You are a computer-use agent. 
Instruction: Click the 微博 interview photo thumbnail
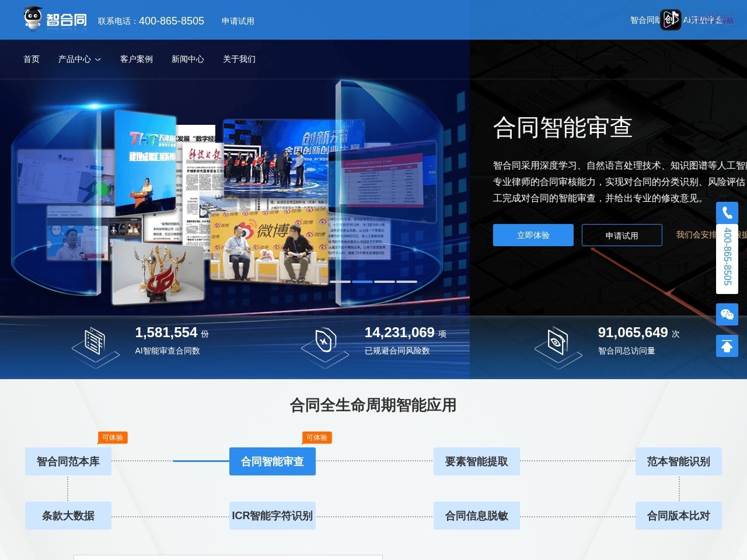click(270, 248)
